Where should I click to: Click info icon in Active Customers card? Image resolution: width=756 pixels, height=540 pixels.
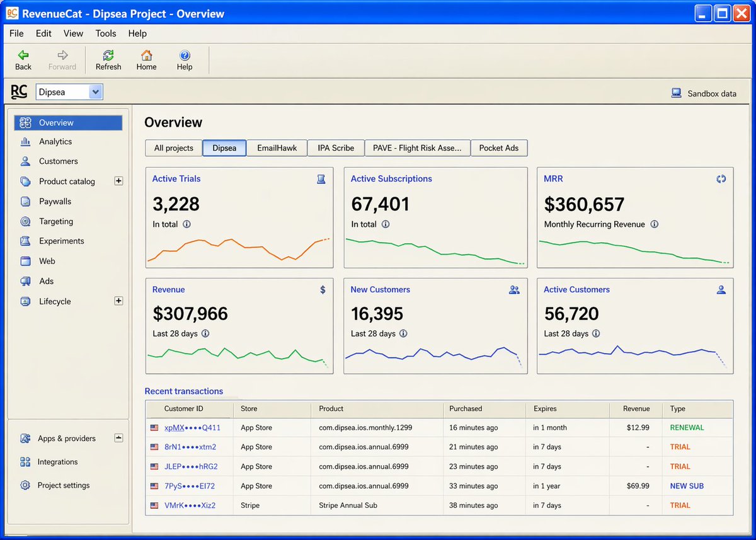(x=596, y=334)
